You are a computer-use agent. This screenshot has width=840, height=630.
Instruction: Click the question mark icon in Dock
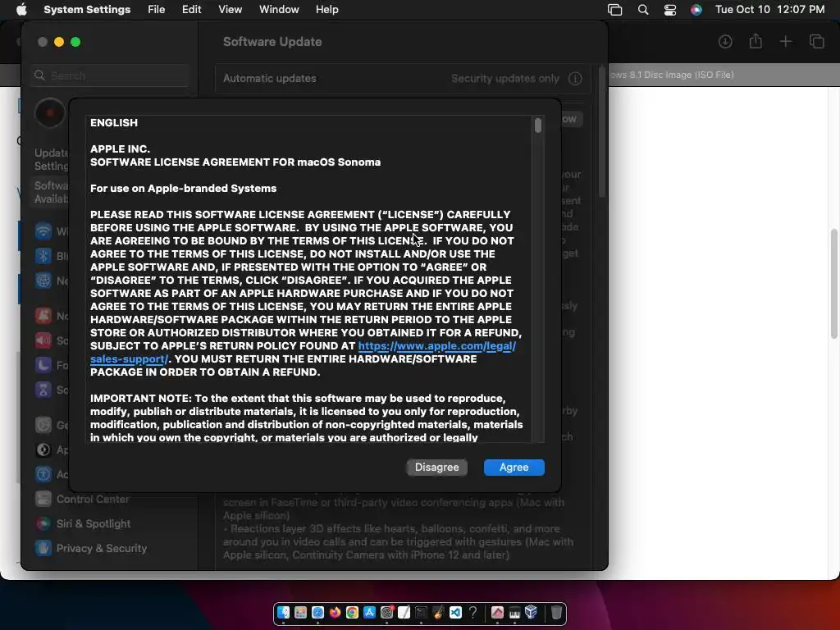(x=472, y=612)
